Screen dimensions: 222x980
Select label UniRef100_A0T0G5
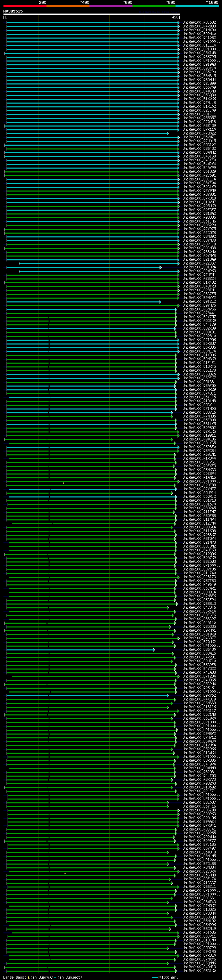click(x=199, y=932)
